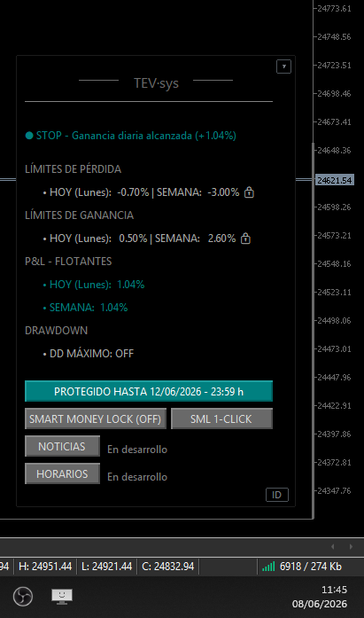This screenshot has width=364, height=618.
Task: Click the chart's vertical scrollbar
Action: [x=314, y=331]
